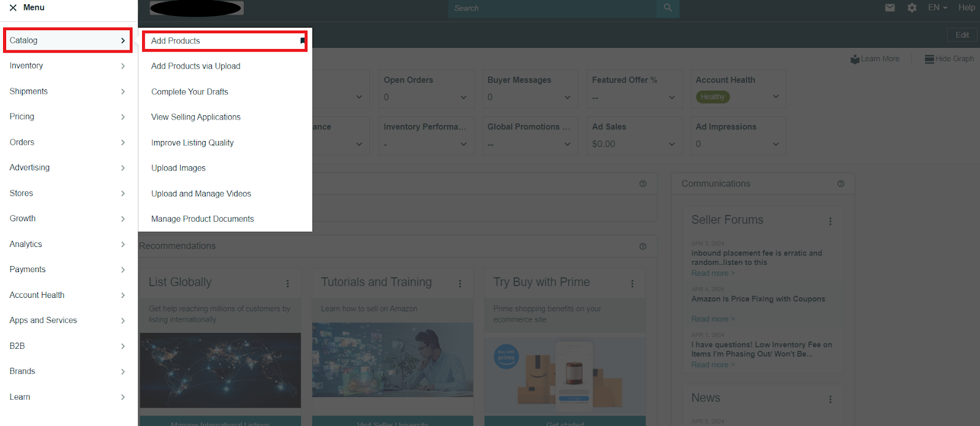The height and width of the screenshot is (426, 980).
Task: Click the Visit Seller University button
Action: [x=393, y=422]
